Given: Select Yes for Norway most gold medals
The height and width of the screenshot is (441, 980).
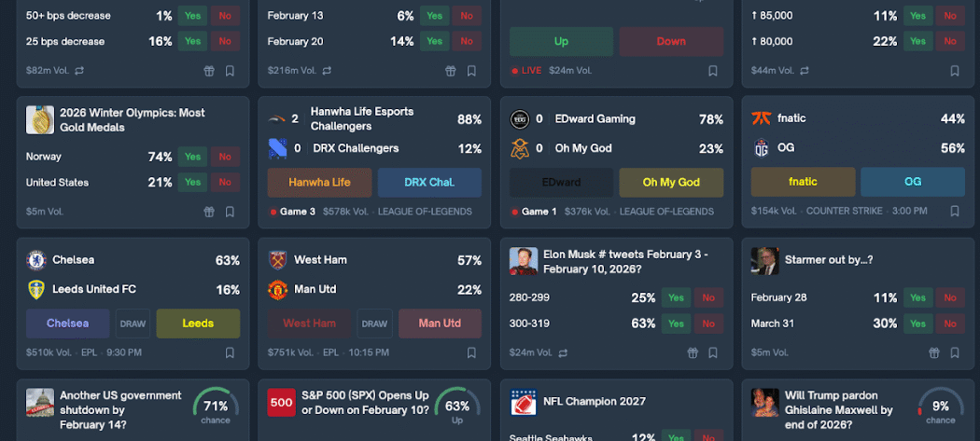Looking at the screenshot, I should point(192,157).
